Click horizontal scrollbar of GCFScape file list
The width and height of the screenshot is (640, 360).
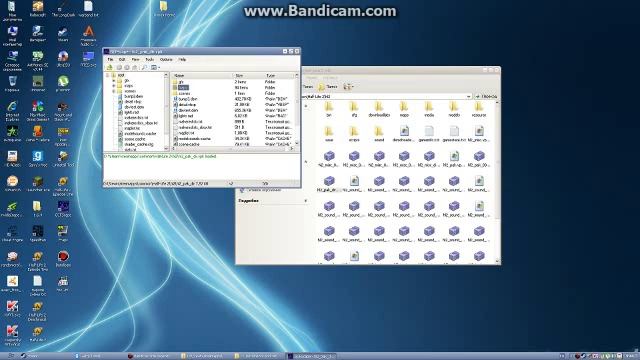pos(233,149)
